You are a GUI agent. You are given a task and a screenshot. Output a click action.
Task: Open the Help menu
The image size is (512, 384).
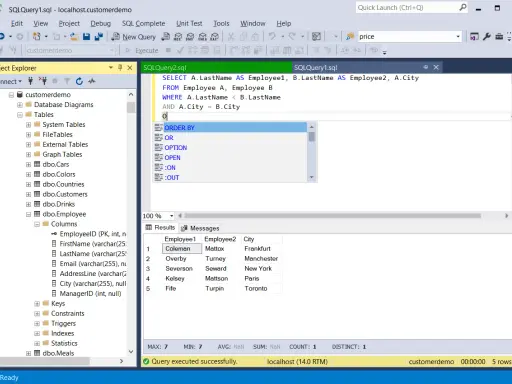(284, 23)
